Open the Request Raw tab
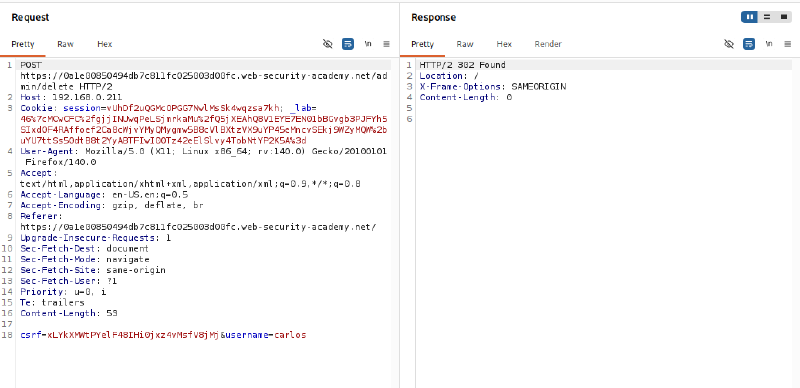This screenshot has height=388, width=800. 65,44
